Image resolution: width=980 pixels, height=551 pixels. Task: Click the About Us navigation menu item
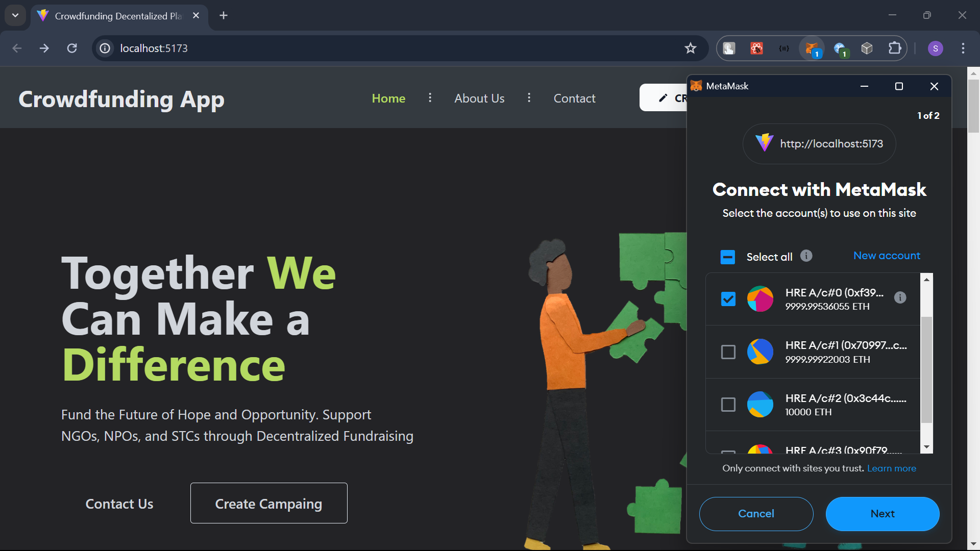480,98
